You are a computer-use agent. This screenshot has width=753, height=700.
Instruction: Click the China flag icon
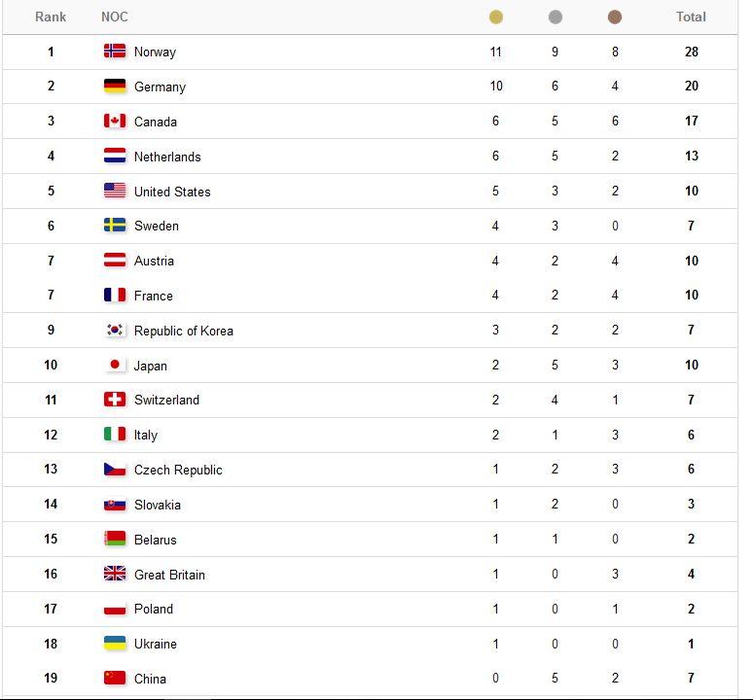tap(115, 678)
